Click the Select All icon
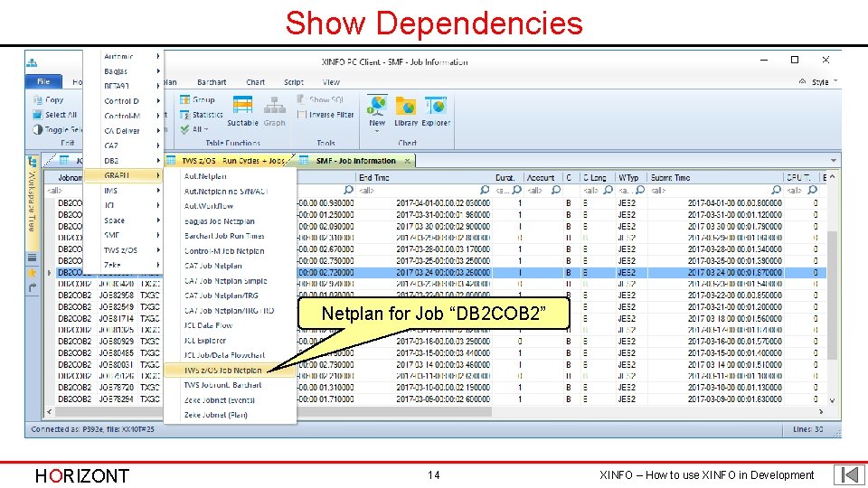Image resolution: width=868 pixels, height=488 pixels. coord(38,115)
